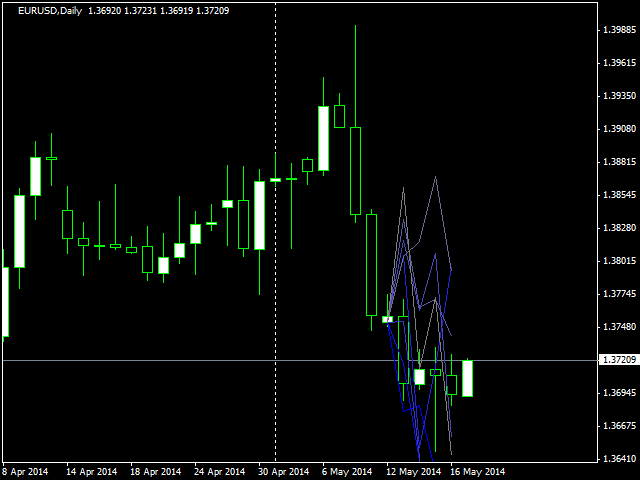Select the 1.36945 price axis label
The image size is (640, 480).
click(x=619, y=393)
